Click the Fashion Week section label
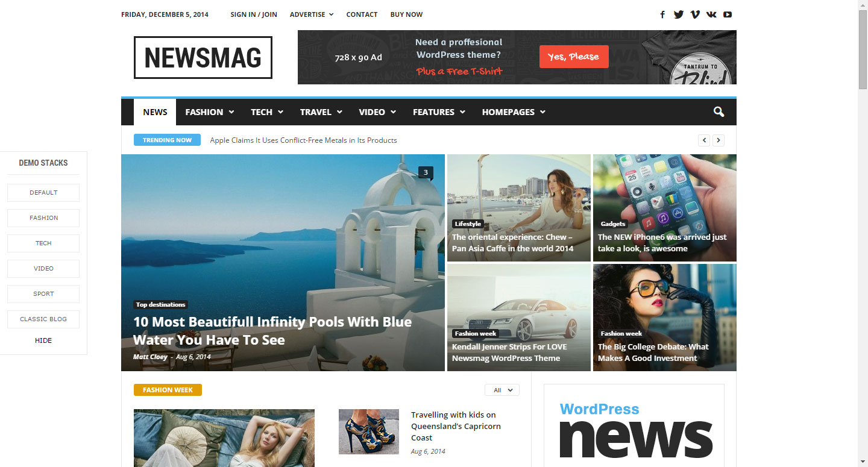 click(x=168, y=390)
